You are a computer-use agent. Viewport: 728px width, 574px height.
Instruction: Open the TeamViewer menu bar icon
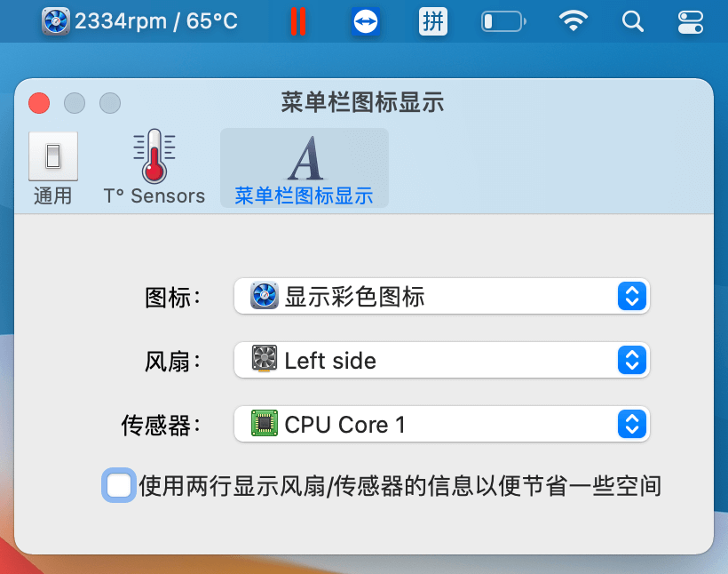click(x=366, y=21)
